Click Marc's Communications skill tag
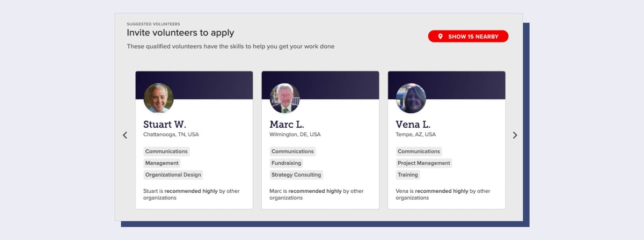The width and height of the screenshot is (644, 240). [292, 151]
